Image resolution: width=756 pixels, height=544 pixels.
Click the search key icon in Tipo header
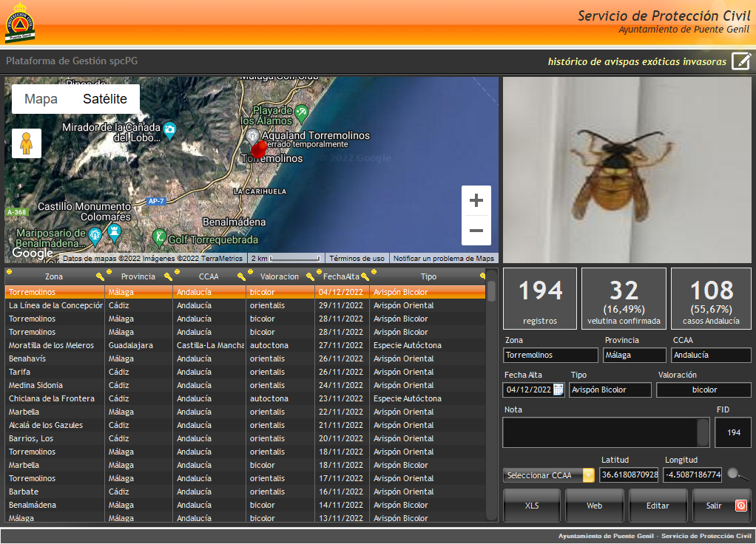coord(482,276)
